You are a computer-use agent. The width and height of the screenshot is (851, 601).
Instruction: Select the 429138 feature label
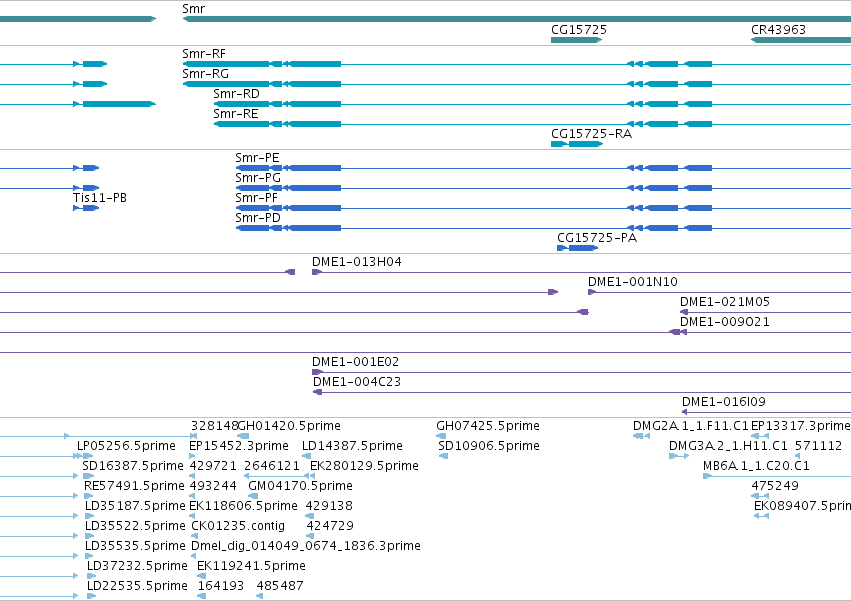329,507
